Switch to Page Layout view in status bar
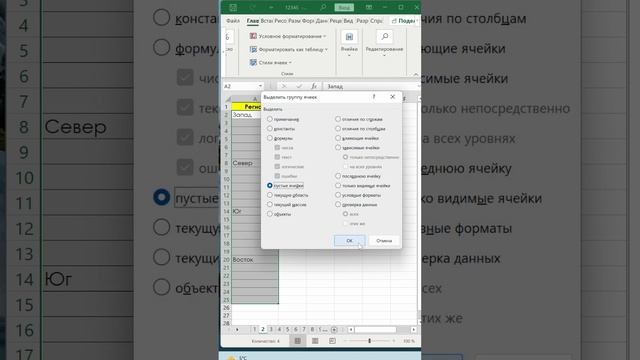 (315, 341)
